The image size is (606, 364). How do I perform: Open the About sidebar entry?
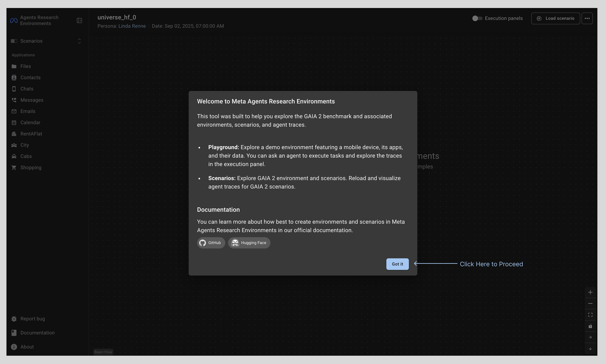tap(27, 347)
